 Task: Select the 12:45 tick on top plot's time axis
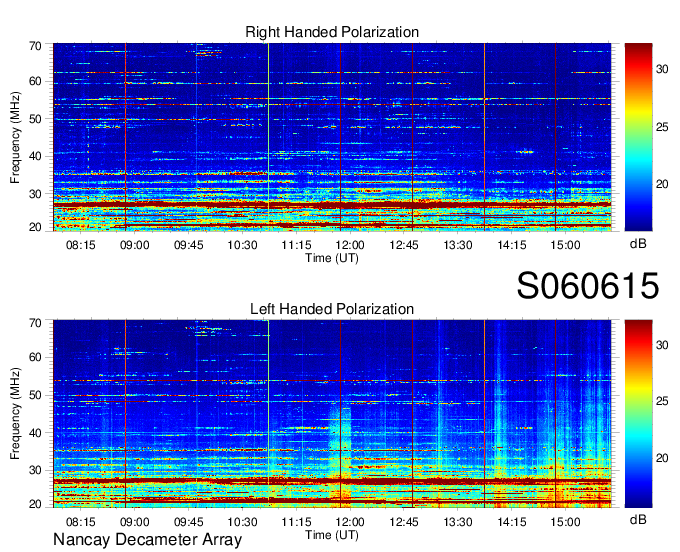[404, 245]
